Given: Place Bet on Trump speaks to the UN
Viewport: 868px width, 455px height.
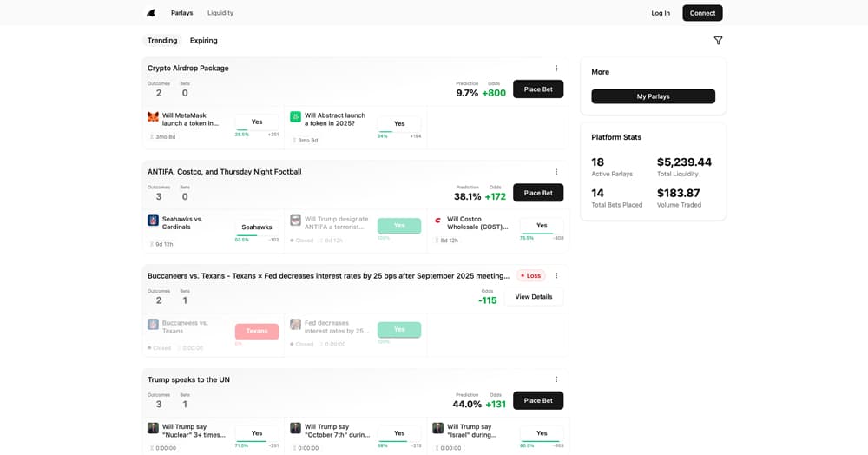Looking at the screenshot, I should click(538, 400).
